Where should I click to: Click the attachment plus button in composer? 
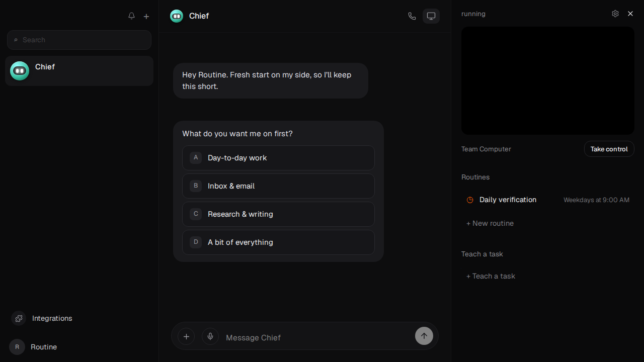(x=186, y=336)
